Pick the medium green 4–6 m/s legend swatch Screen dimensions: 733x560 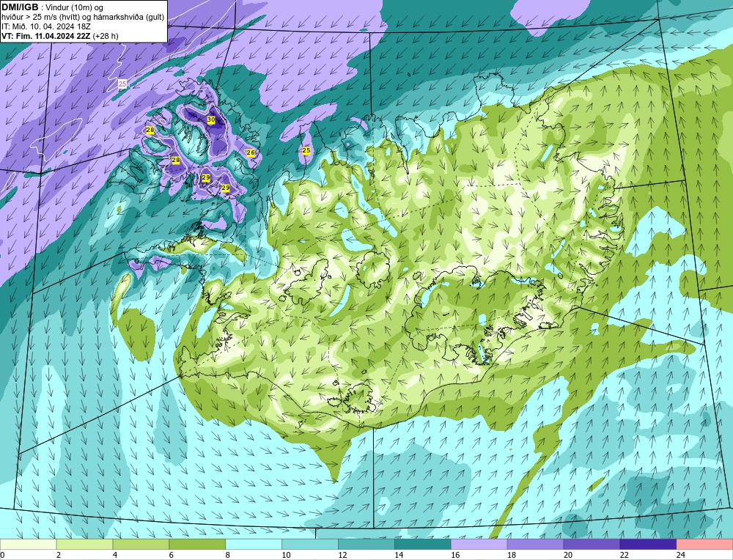pyautogui.click(x=141, y=545)
